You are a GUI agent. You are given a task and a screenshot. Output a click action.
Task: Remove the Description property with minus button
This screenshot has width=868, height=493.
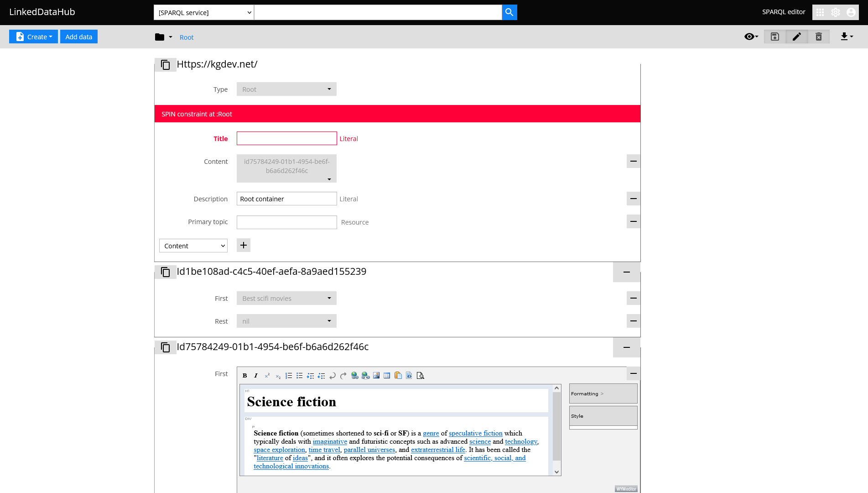pyautogui.click(x=633, y=199)
